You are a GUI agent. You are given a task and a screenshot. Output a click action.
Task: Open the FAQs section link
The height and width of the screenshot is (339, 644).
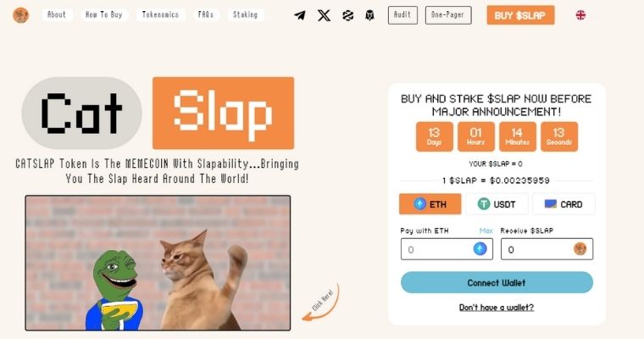(x=206, y=14)
